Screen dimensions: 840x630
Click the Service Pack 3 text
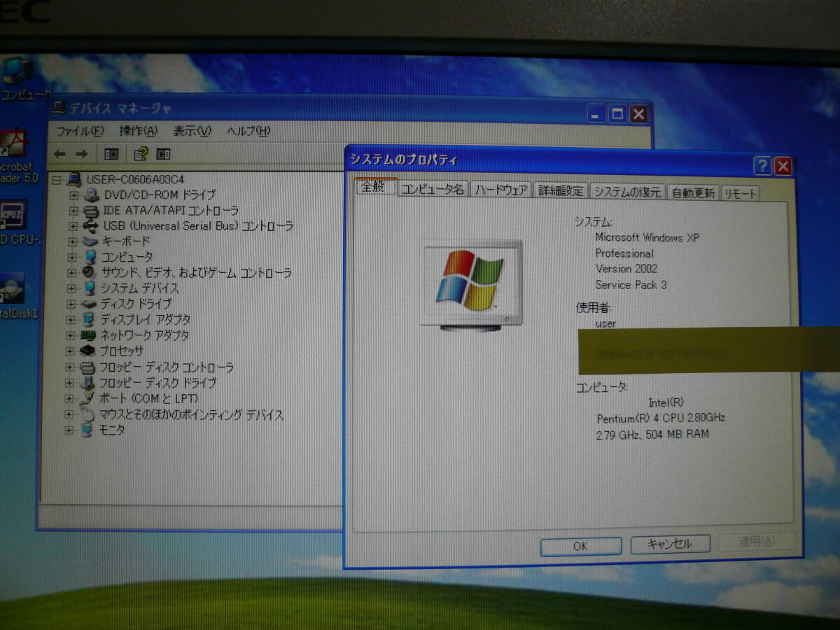pos(631,285)
